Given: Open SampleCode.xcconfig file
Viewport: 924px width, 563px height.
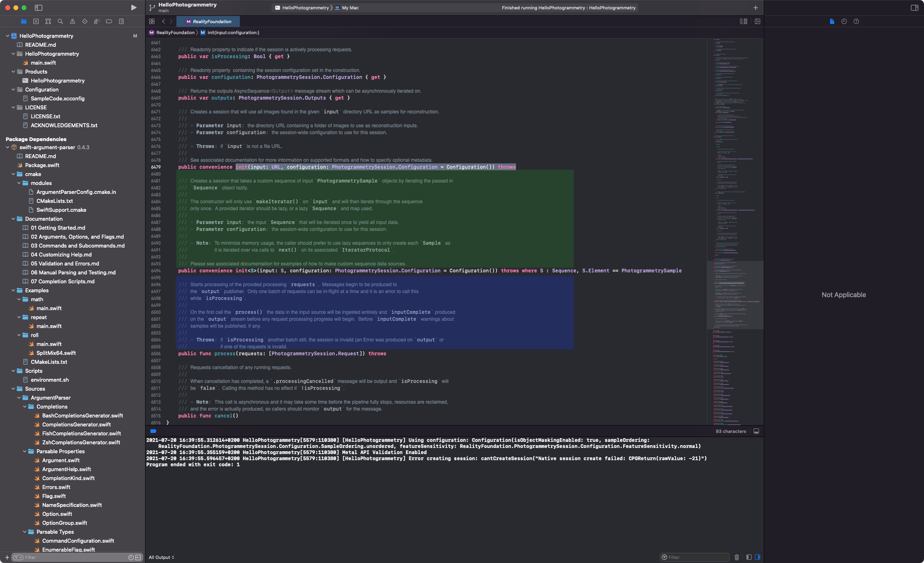Looking at the screenshot, I should 57,98.
